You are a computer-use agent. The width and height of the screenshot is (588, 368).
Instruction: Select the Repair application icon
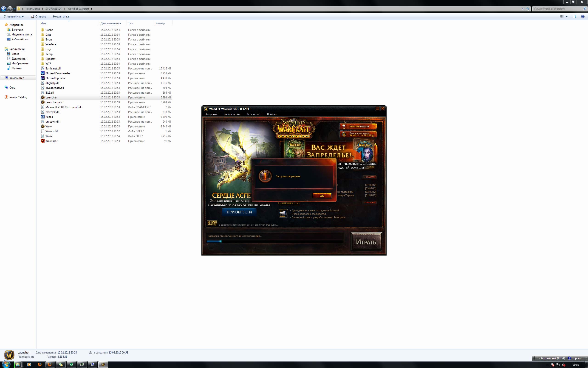coord(42,117)
